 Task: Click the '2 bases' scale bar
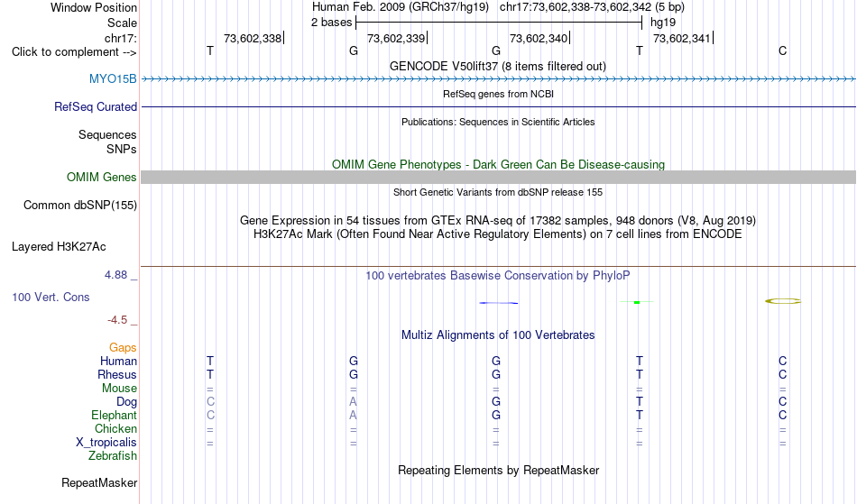pos(499,23)
